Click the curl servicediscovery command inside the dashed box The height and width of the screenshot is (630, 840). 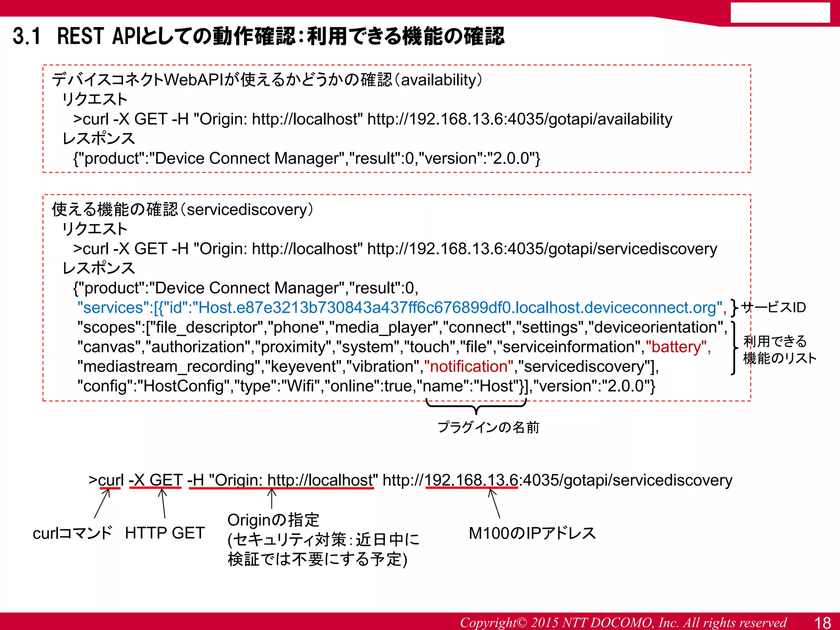click(395, 249)
